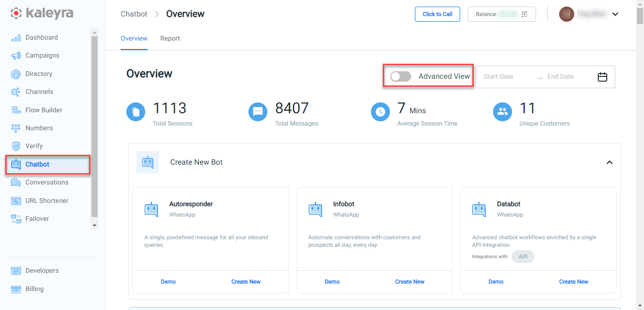This screenshot has height=310, width=644.
Task: Select the Overview tab
Action: point(134,38)
